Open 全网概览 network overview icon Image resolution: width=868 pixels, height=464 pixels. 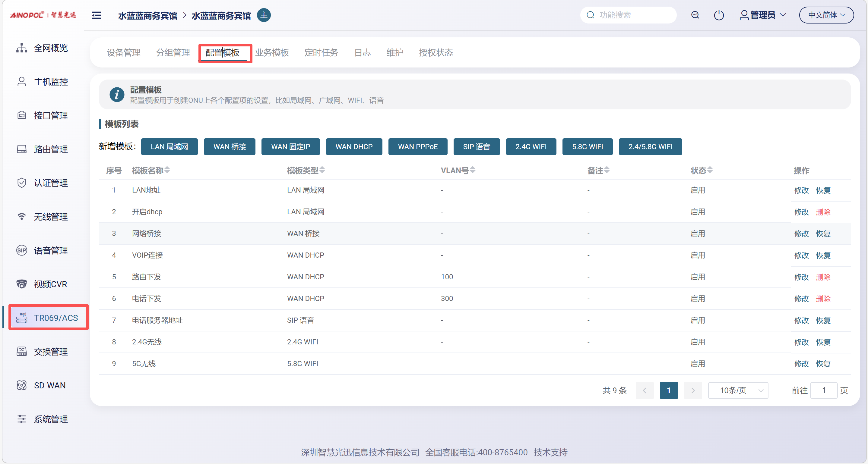(x=22, y=48)
